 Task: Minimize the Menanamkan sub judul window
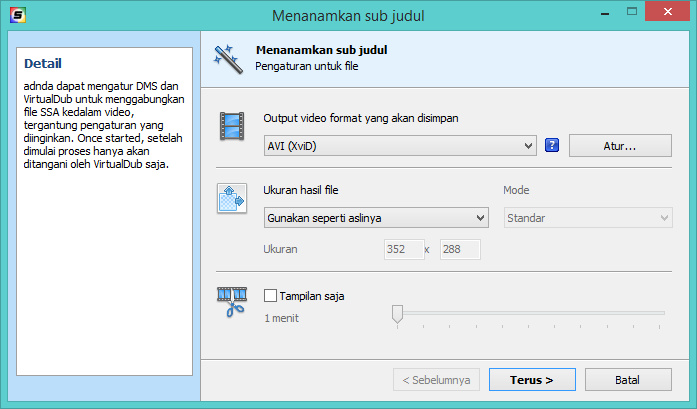pos(606,14)
